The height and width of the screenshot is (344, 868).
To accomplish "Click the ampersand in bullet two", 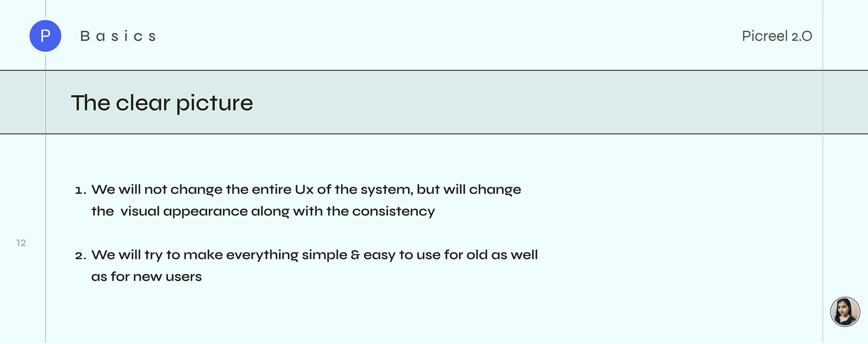I will (355, 255).
